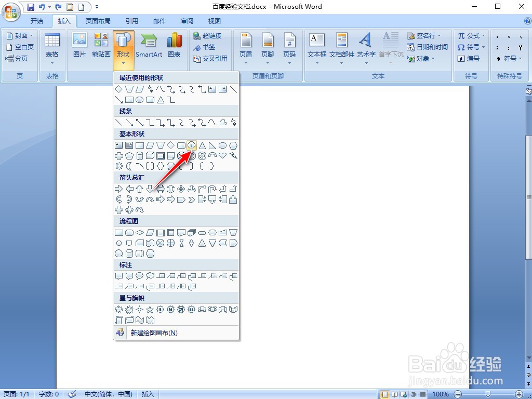532x399 pixels.
Task: Select the double arrow line in 线条
Action: pos(139,123)
